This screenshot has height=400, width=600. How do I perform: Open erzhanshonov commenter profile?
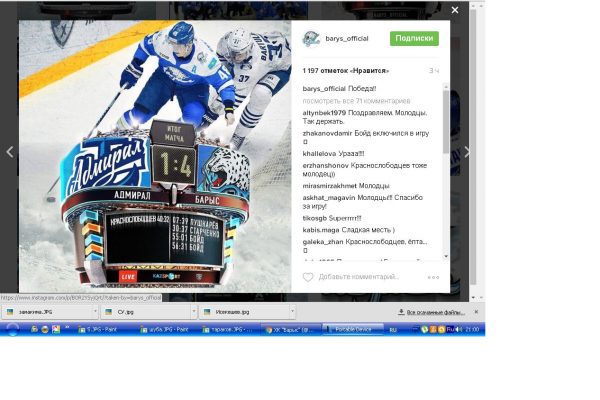(325, 165)
